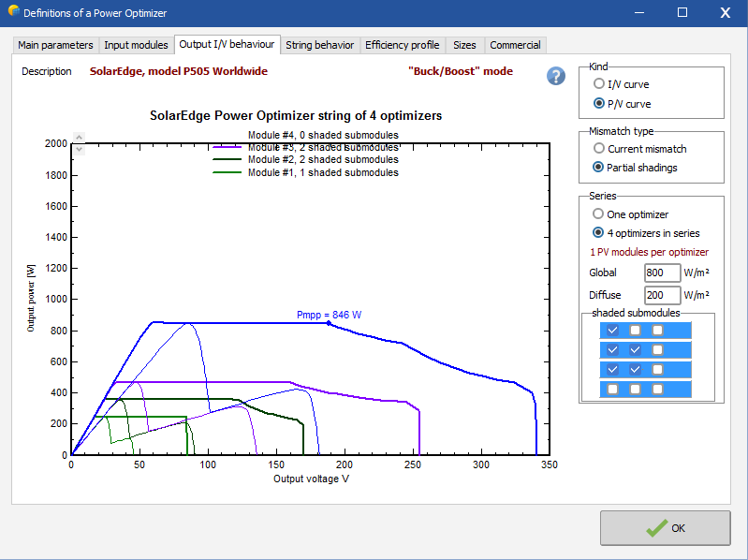Edit the Global irradiance field
Screen dimensions: 748x560
click(x=662, y=273)
